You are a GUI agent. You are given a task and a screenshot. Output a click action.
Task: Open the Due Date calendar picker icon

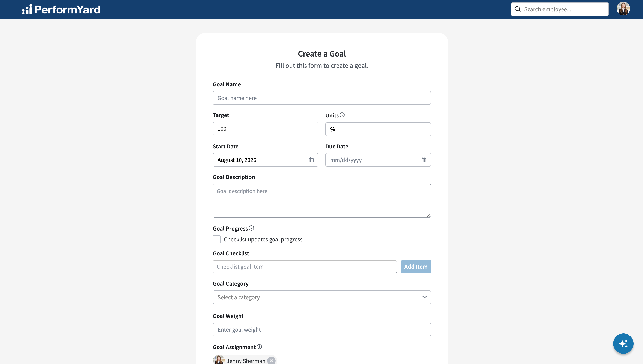pyautogui.click(x=424, y=160)
